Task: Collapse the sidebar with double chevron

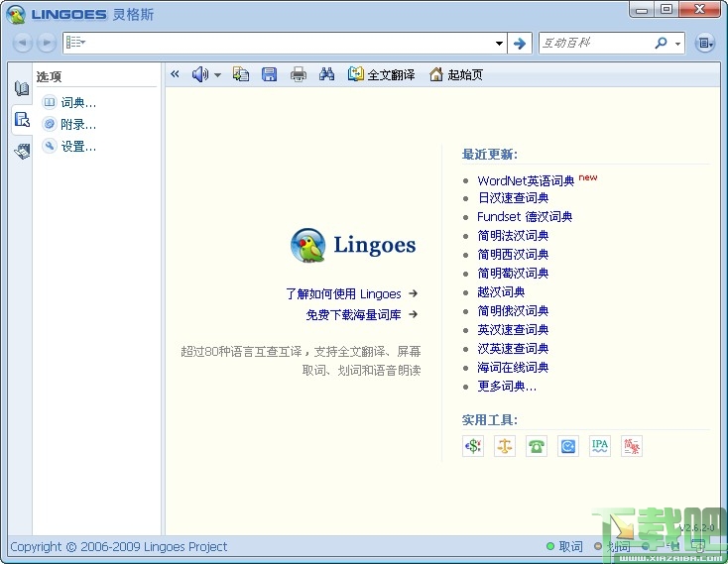Action: [175, 74]
